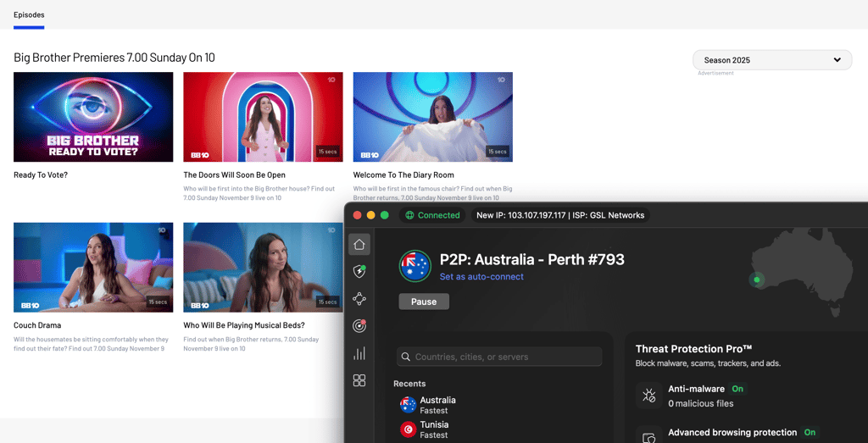
Task: Click the Australia flag in Recents
Action: 408,405
